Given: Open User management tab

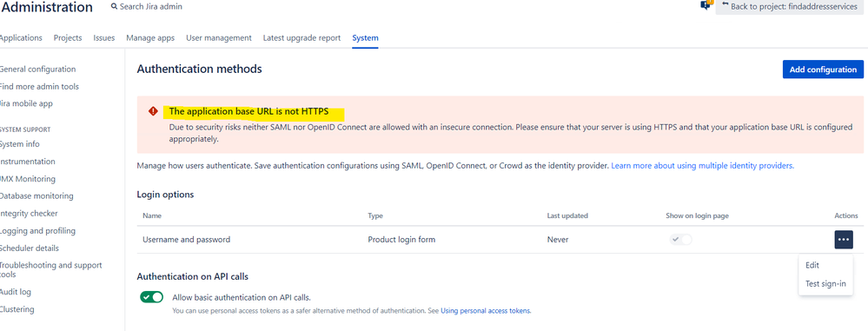Looking at the screenshot, I should [x=219, y=37].
